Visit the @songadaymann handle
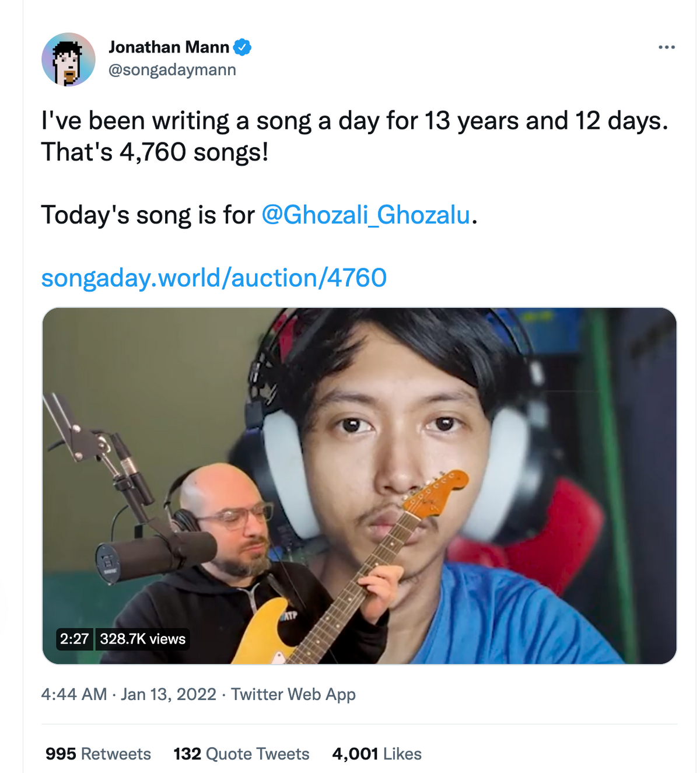 tap(172, 70)
